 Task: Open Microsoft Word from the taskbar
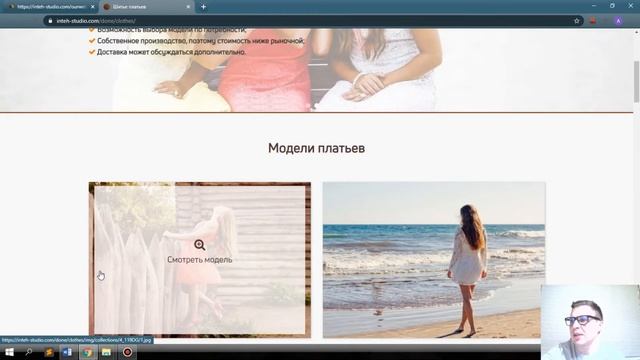point(68,352)
